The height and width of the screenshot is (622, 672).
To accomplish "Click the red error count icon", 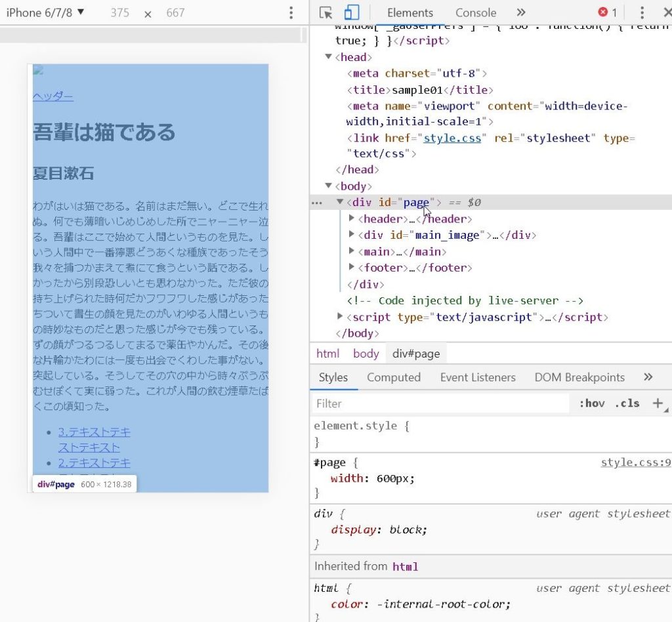I will [607, 12].
